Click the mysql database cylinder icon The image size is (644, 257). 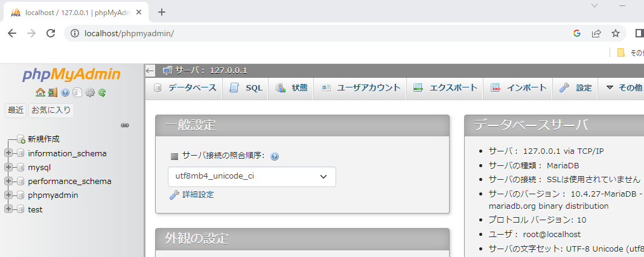pyautogui.click(x=21, y=167)
